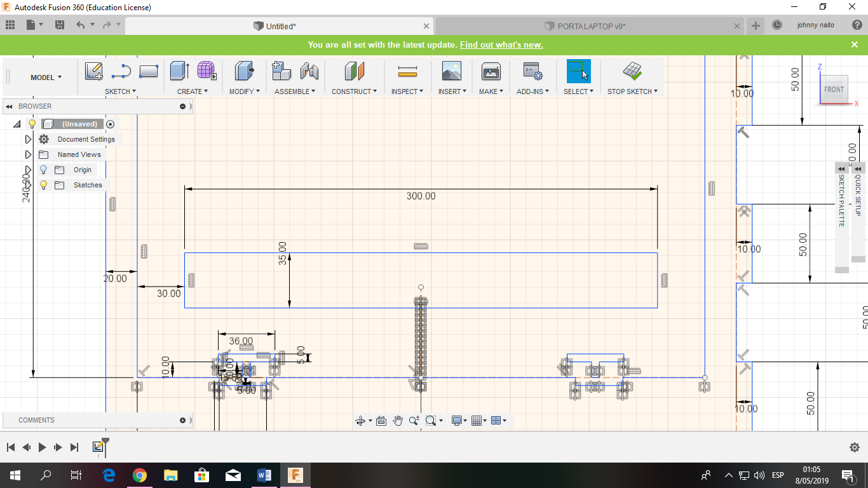Viewport: 868px width, 488px height.
Task: Expand the Document Settings tree node
Action: tap(28, 139)
